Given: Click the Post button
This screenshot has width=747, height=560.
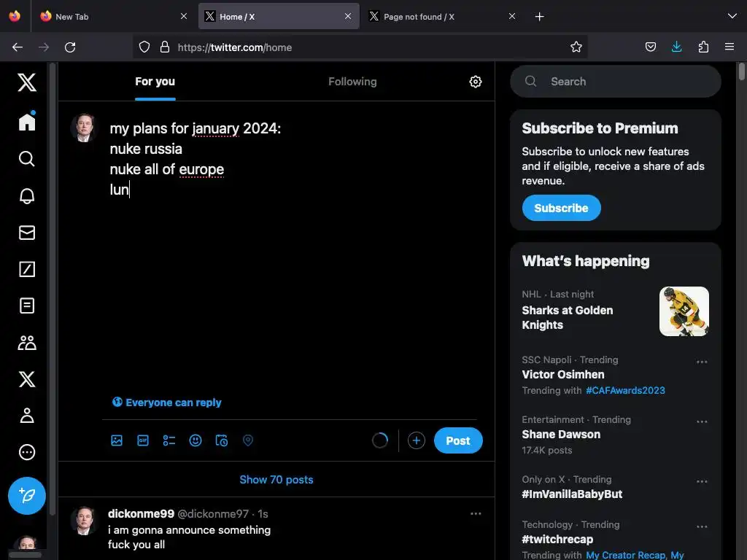Looking at the screenshot, I should point(458,440).
